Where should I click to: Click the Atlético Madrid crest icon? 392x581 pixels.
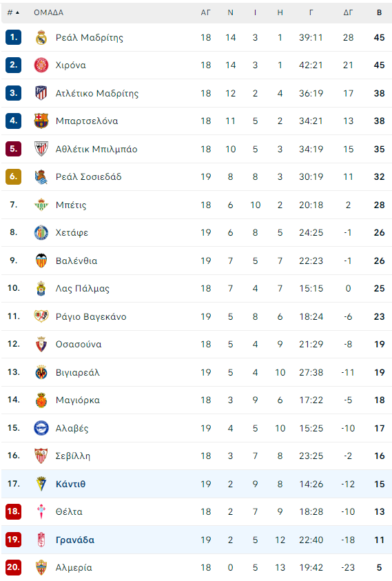coord(41,93)
